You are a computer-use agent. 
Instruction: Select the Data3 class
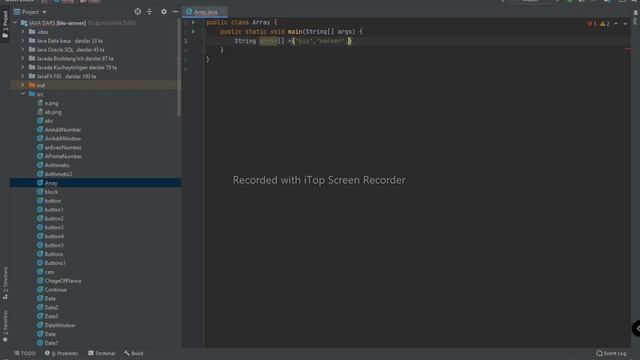tap(48, 316)
